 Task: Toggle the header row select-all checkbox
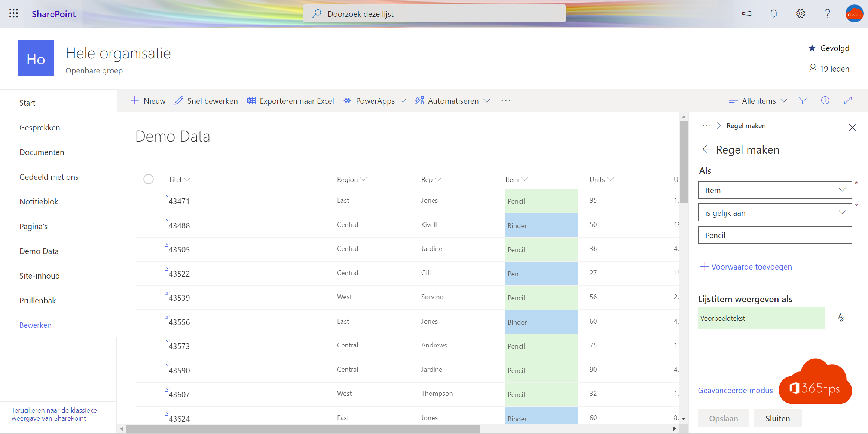pyautogui.click(x=149, y=179)
